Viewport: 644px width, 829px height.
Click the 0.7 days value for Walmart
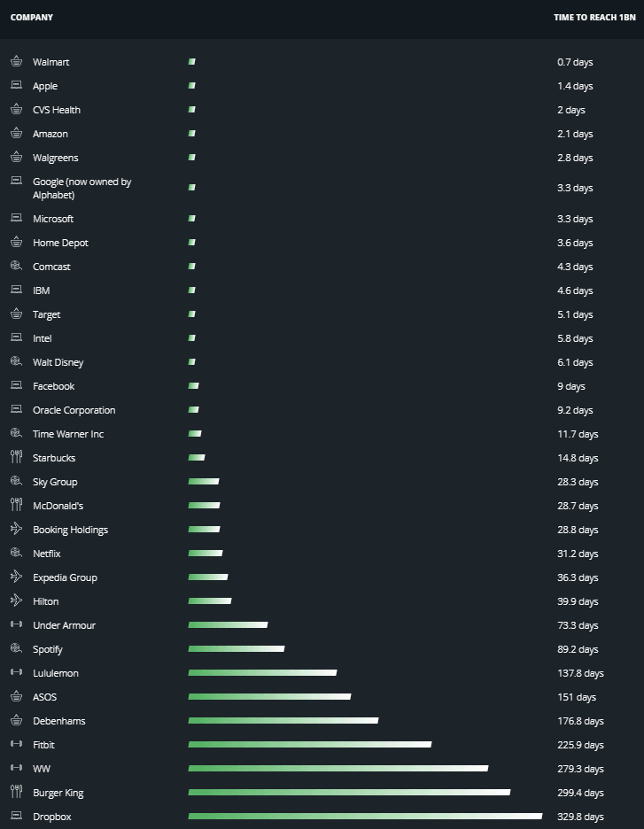click(x=575, y=62)
